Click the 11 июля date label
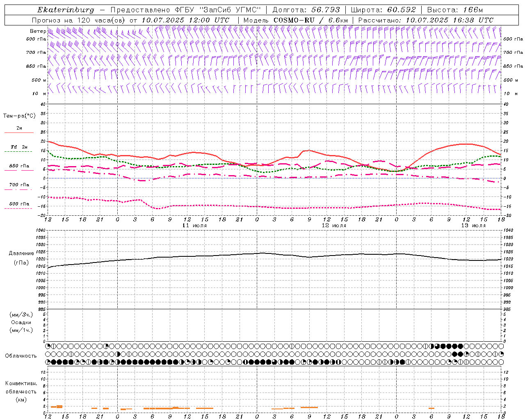Screen dimensions: 525x420 pyautogui.click(x=195, y=226)
